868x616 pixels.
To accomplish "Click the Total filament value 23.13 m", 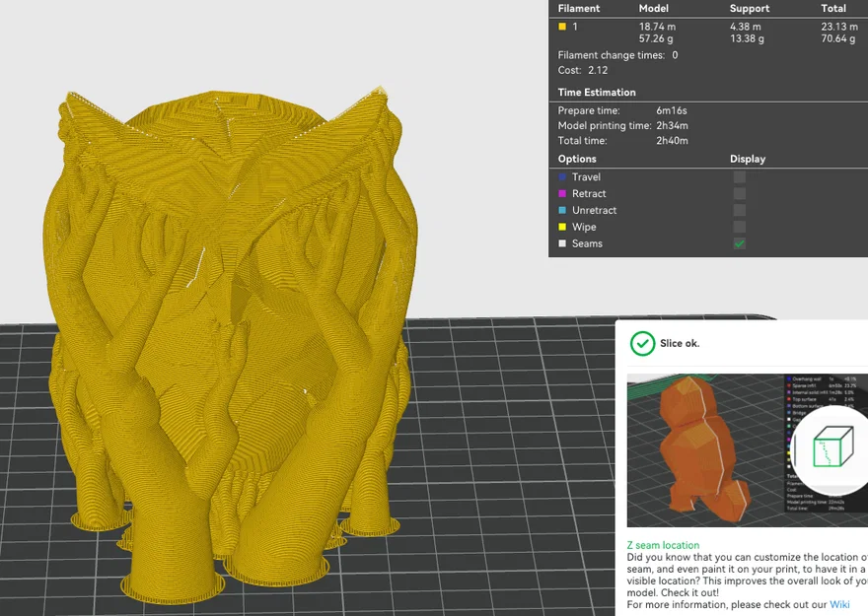I will click(x=839, y=27).
